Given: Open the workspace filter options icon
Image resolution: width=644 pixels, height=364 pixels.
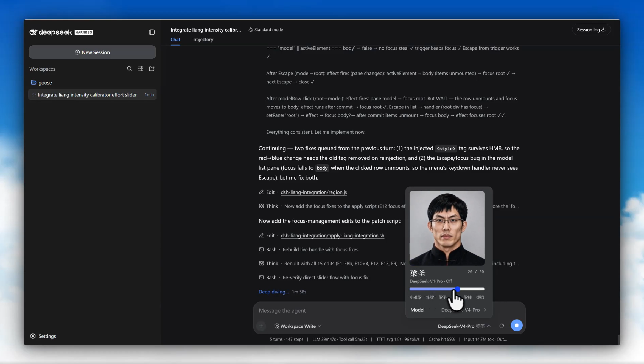Looking at the screenshot, I should 141,69.
